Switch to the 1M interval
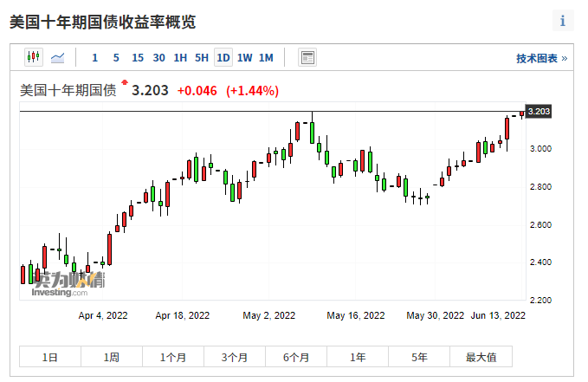Screen dimensions: 588x382 coord(266,58)
